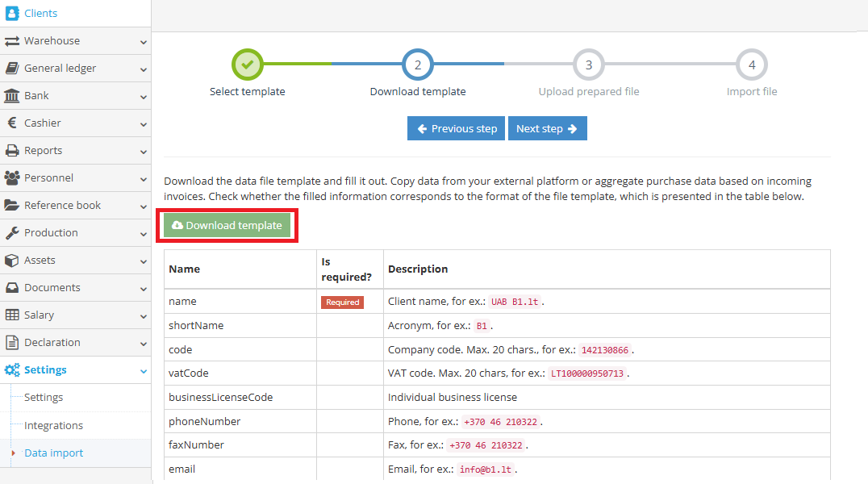Open the Documents menu item

point(52,288)
